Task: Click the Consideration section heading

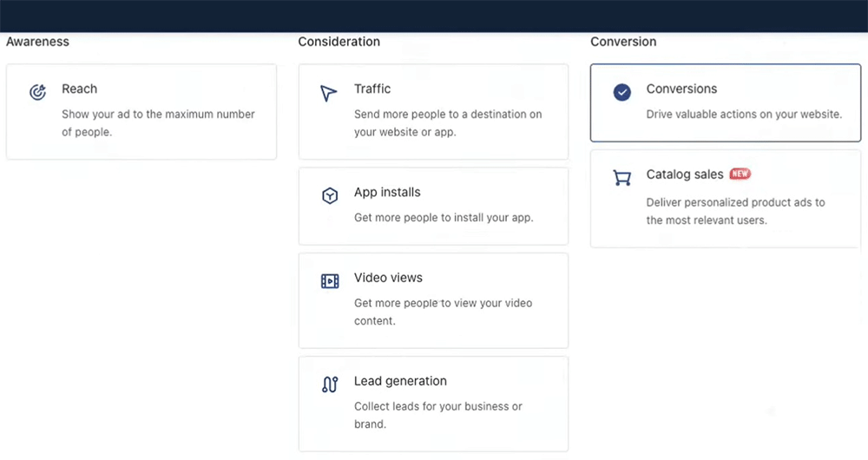Action: [x=339, y=42]
